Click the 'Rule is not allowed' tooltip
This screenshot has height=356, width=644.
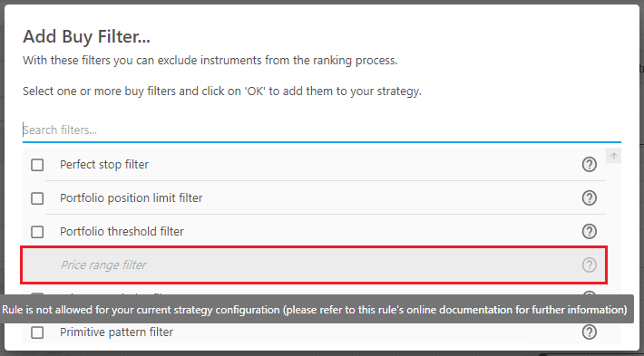point(316,309)
